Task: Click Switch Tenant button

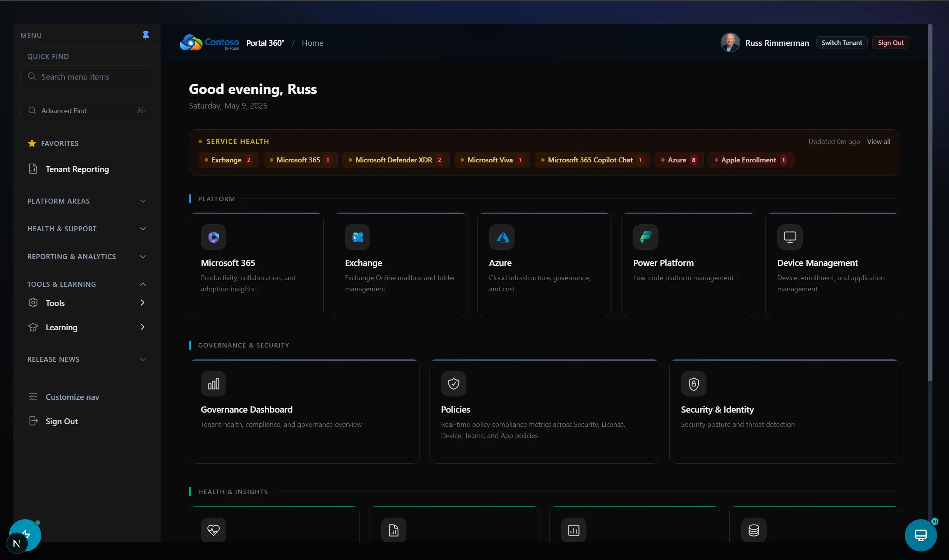Action: tap(842, 43)
